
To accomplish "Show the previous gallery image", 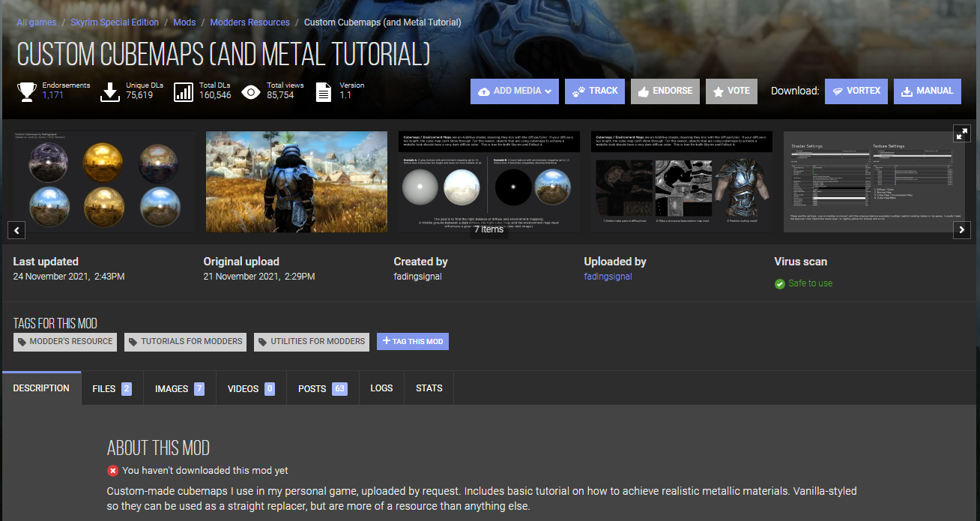I will click(x=18, y=230).
